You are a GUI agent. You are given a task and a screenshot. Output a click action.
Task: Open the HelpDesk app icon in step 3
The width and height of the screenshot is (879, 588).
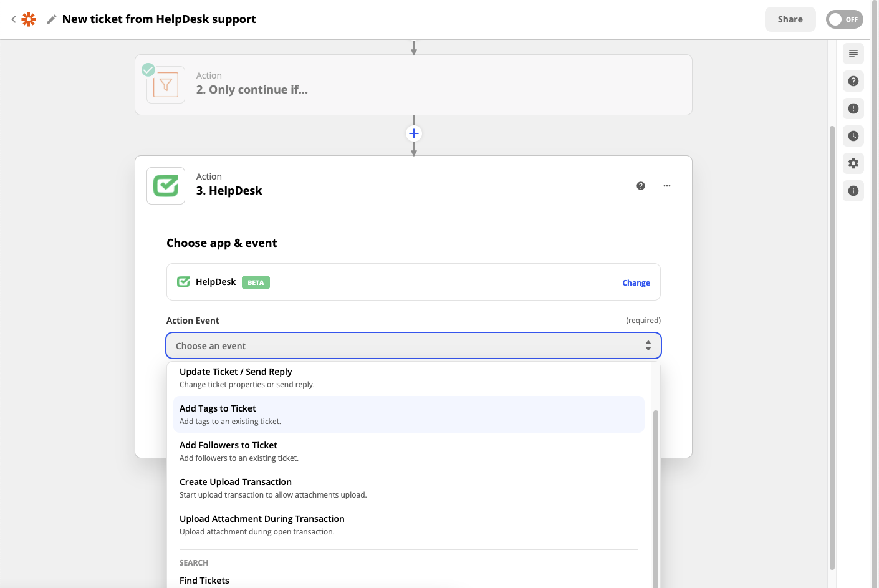pyautogui.click(x=166, y=186)
